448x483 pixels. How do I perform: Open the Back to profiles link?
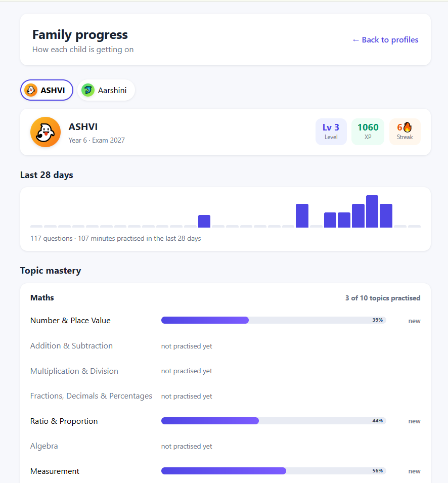pyautogui.click(x=385, y=40)
